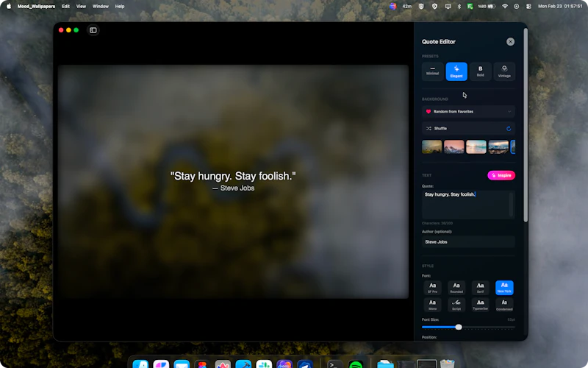Choose the Rounded font option
The width and height of the screenshot is (588, 368).
[x=456, y=288]
